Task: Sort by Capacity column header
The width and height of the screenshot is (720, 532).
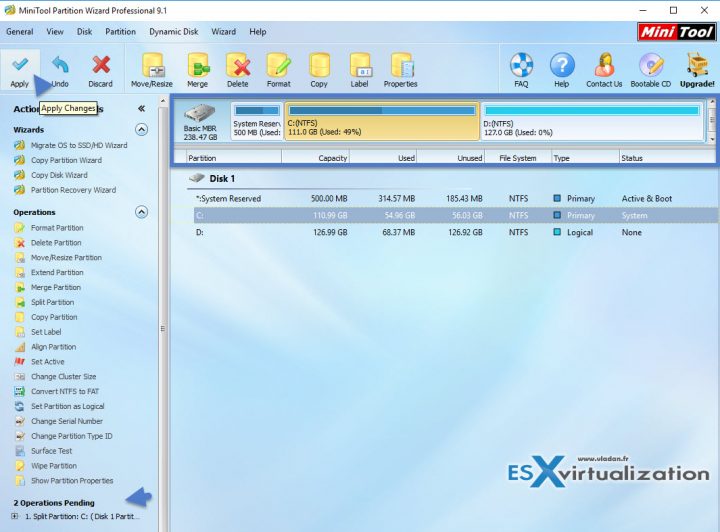Action: 316,158
